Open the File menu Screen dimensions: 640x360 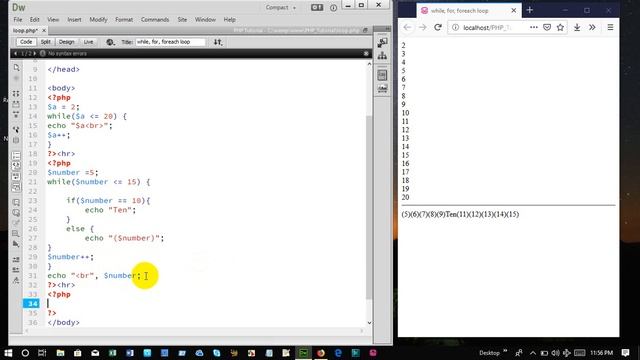coord(18,20)
